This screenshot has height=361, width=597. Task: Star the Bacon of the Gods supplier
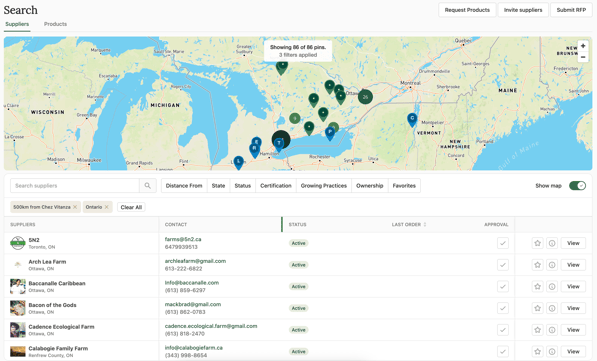[x=537, y=308]
